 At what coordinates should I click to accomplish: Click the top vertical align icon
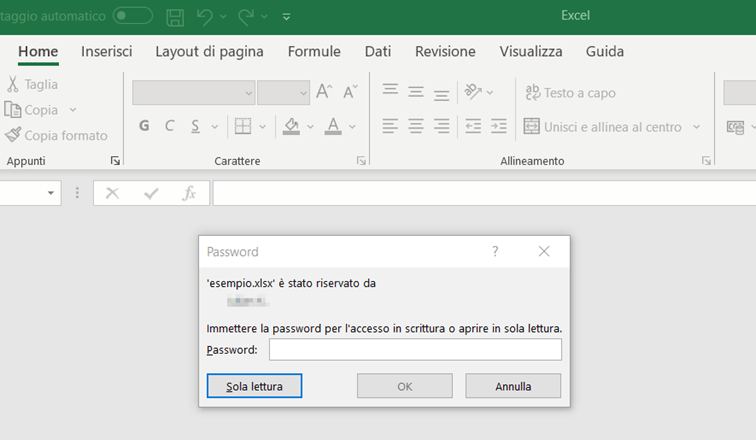[x=390, y=91]
